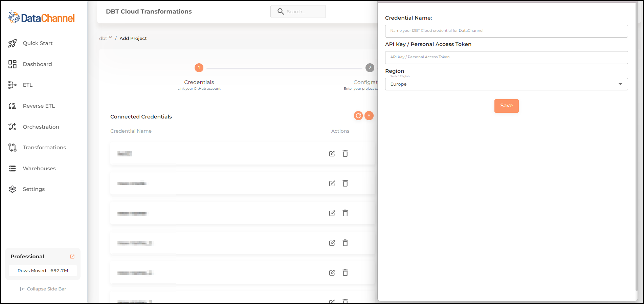Click the Actions column header
644x304 pixels.
click(340, 131)
